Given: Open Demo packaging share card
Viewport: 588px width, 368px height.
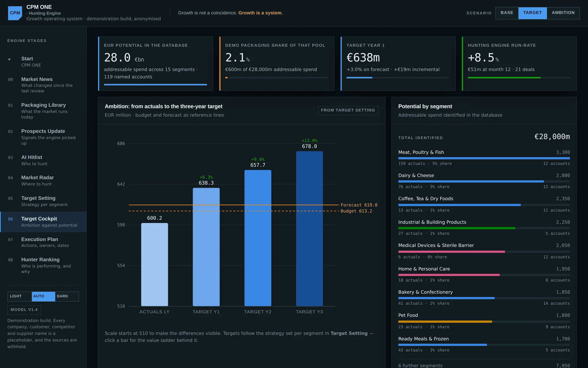Looking at the screenshot, I should [x=277, y=64].
